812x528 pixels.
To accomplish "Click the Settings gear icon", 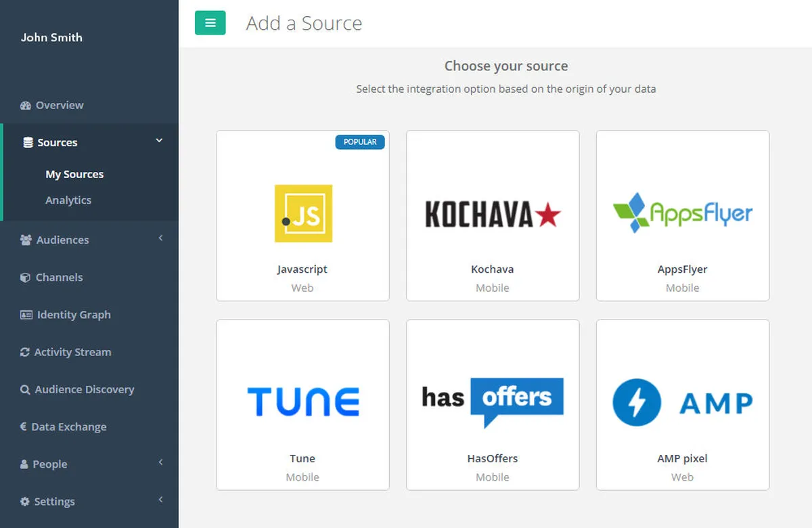I will tap(25, 502).
